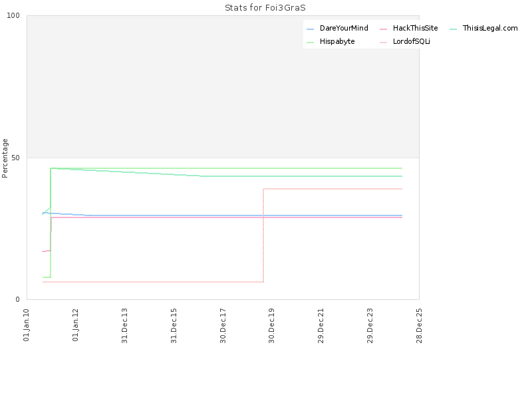This screenshot has width=532, height=399.
Task: Click the 50 y-axis value
Action: pyautogui.click(x=15, y=158)
